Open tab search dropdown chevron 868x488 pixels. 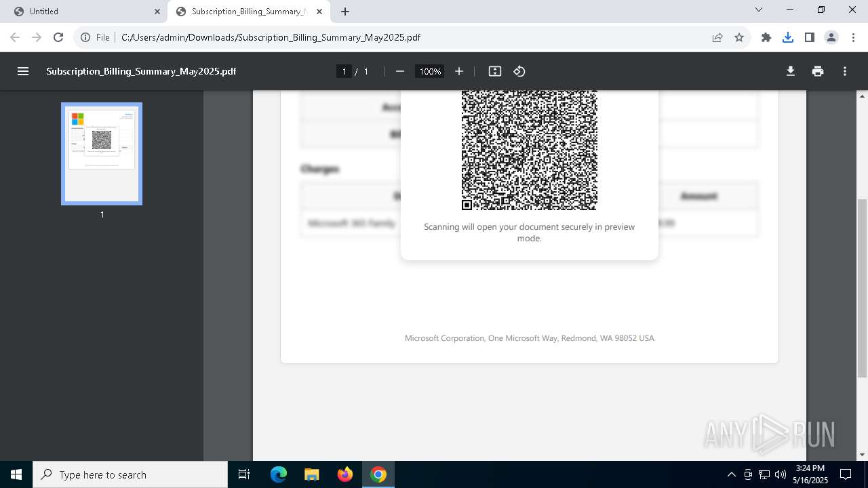coord(759,10)
